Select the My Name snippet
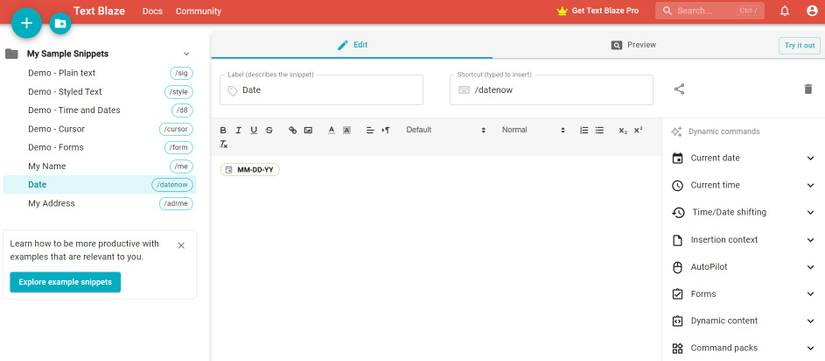The image size is (825, 361). [99, 166]
